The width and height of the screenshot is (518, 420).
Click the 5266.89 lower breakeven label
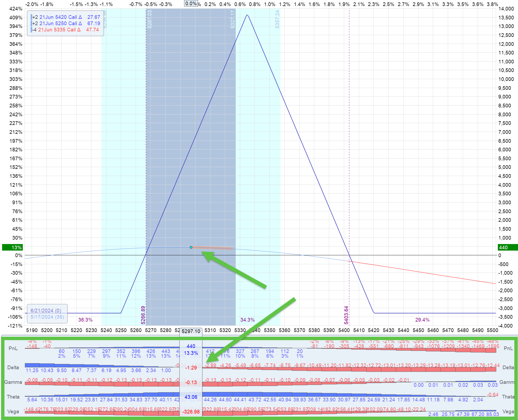click(x=143, y=315)
